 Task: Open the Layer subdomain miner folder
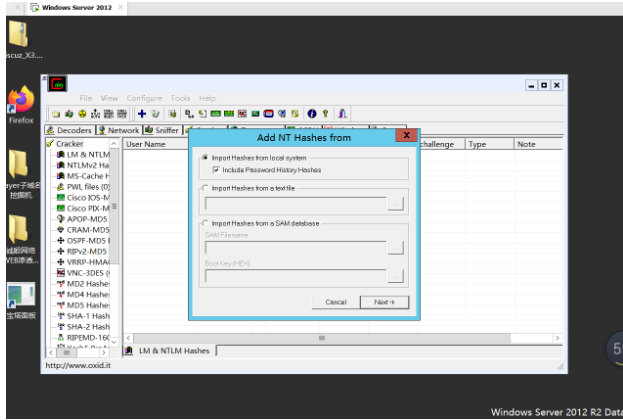(19, 174)
